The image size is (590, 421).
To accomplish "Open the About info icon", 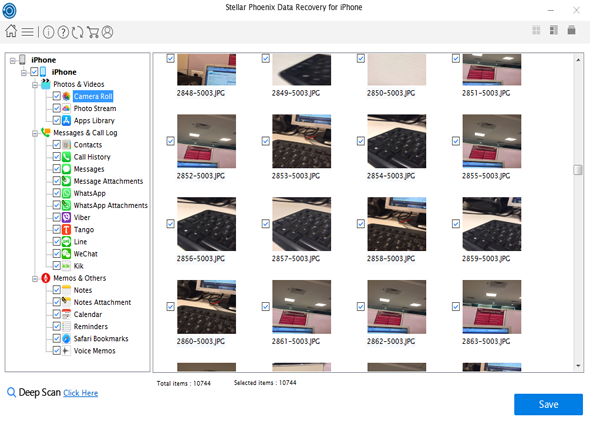I will (x=48, y=32).
